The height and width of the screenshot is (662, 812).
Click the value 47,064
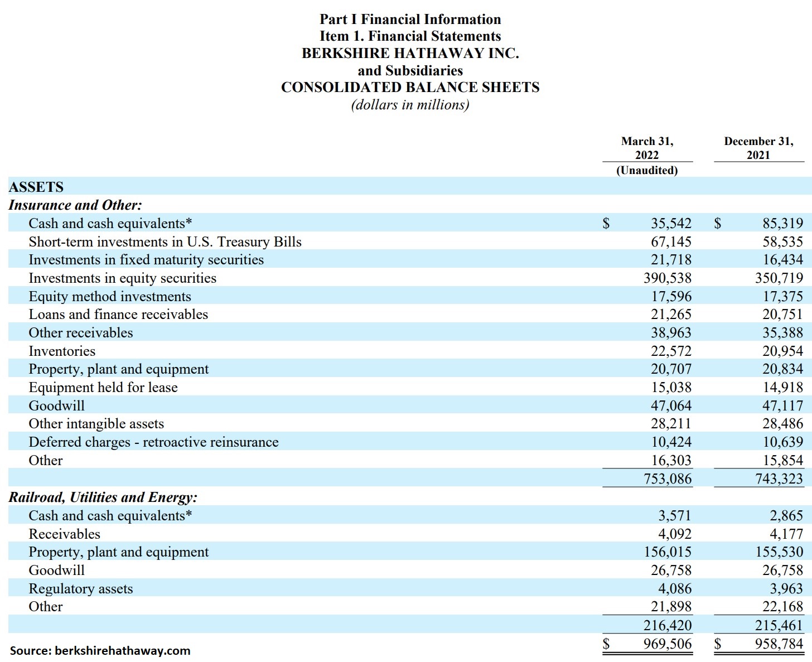point(671,406)
